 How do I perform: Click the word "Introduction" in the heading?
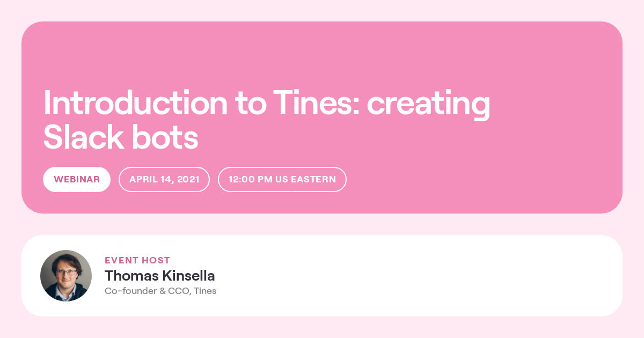135,103
